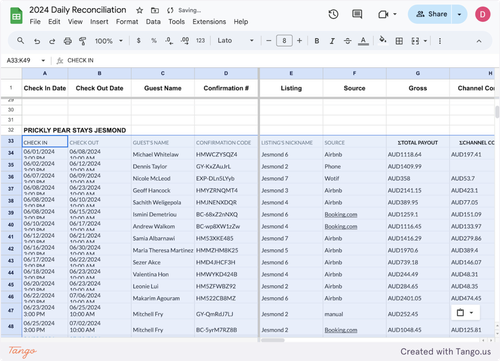500x361 pixels.
Task: Select row 32 header
Action: point(11,130)
